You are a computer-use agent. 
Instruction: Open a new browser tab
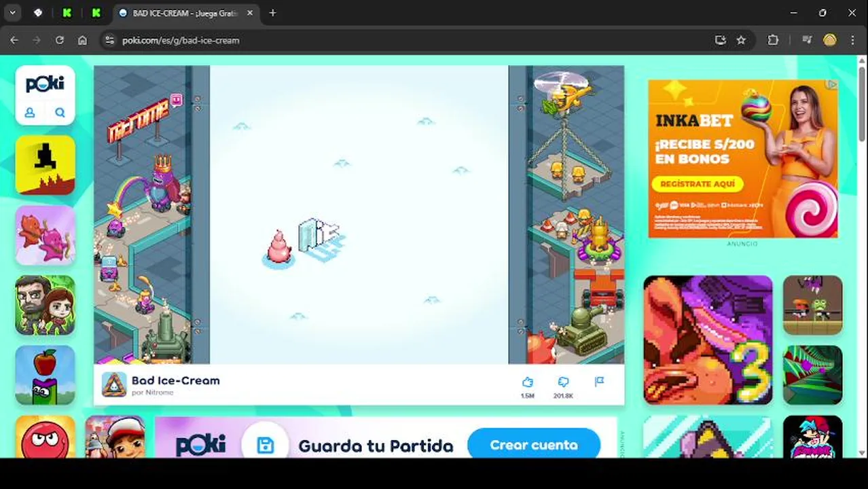coord(272,13)
